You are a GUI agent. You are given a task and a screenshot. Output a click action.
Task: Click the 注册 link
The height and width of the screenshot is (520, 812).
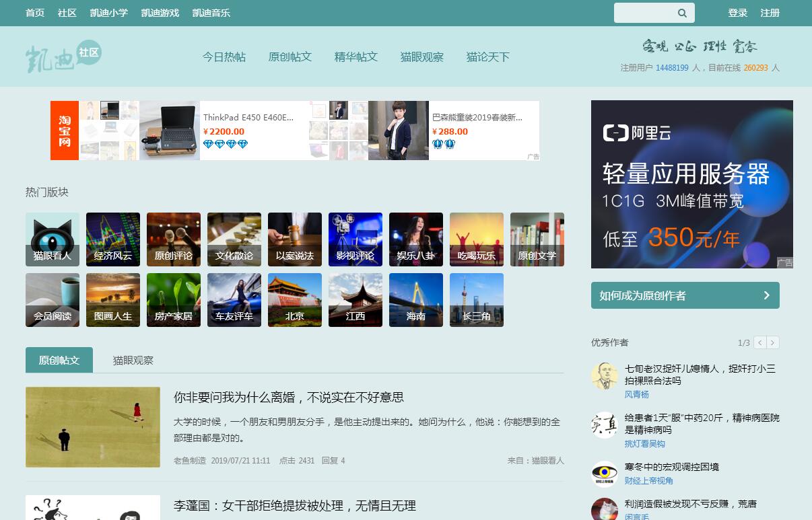tap(770, 13)
